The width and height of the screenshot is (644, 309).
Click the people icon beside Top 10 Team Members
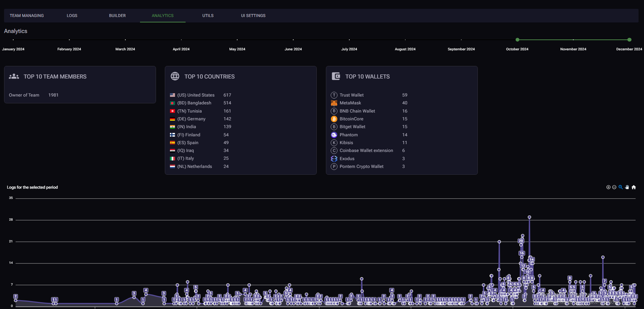pyautogui.click(x=14, y=76)
